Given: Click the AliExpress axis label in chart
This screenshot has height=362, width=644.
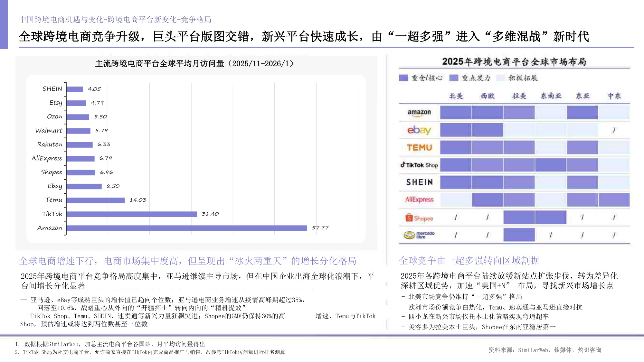Looking at the screenshot, I should (x=47, y=158).
